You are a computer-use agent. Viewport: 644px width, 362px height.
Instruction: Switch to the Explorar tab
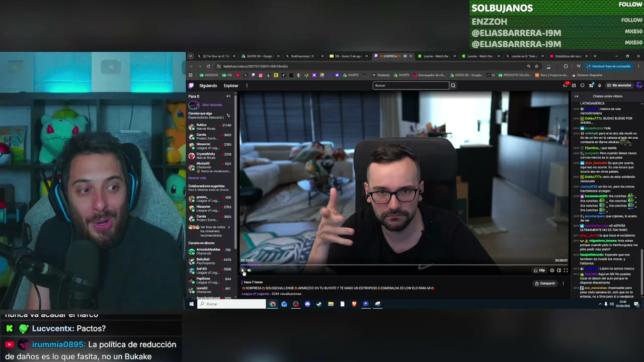point(231,85)
